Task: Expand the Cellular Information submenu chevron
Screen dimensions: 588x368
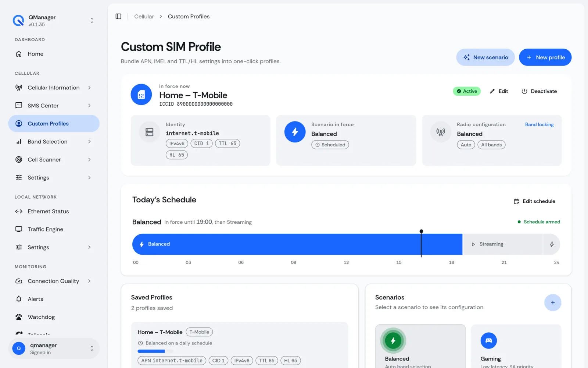Action: pos(89,88)
